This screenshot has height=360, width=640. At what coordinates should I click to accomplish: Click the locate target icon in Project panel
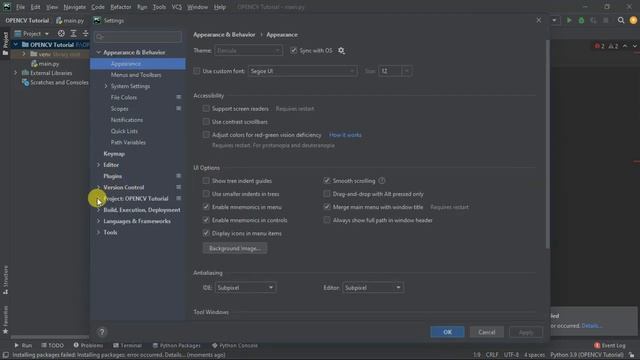coord(61,33)
